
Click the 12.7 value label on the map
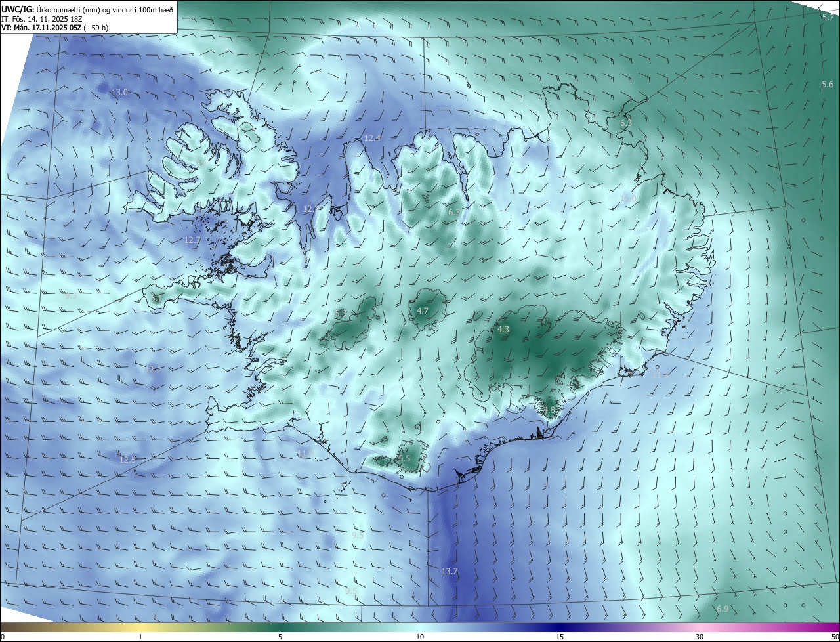[192, 240]
